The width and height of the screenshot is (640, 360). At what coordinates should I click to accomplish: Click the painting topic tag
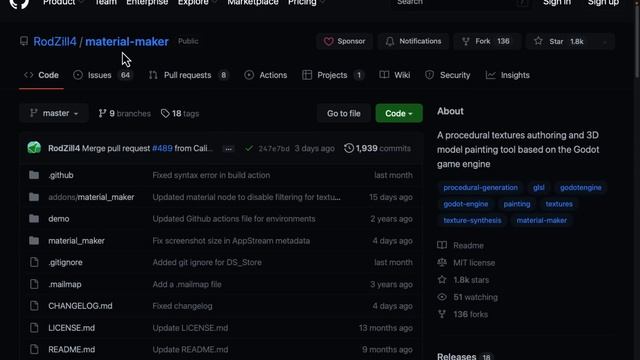click(x=517, y=204)
